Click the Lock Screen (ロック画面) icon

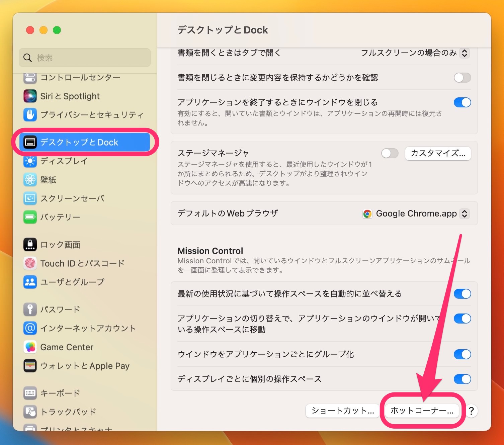tap(30, 245)
